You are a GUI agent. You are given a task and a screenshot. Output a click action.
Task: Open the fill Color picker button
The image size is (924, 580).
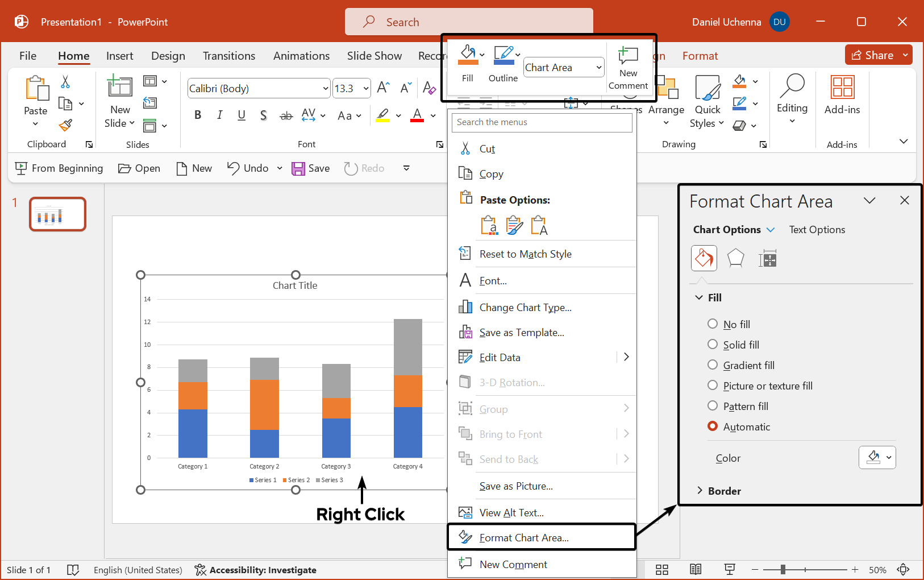click(x=877, y=458)
